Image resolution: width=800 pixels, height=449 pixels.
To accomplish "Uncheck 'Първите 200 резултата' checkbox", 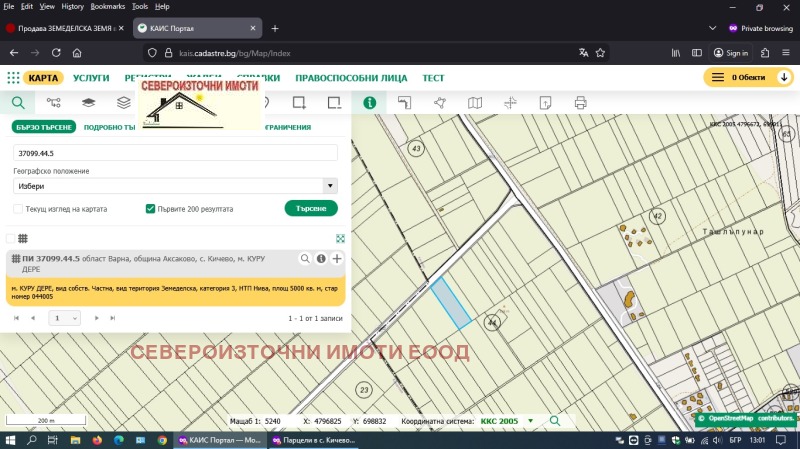I will click(x=150, y=209).
